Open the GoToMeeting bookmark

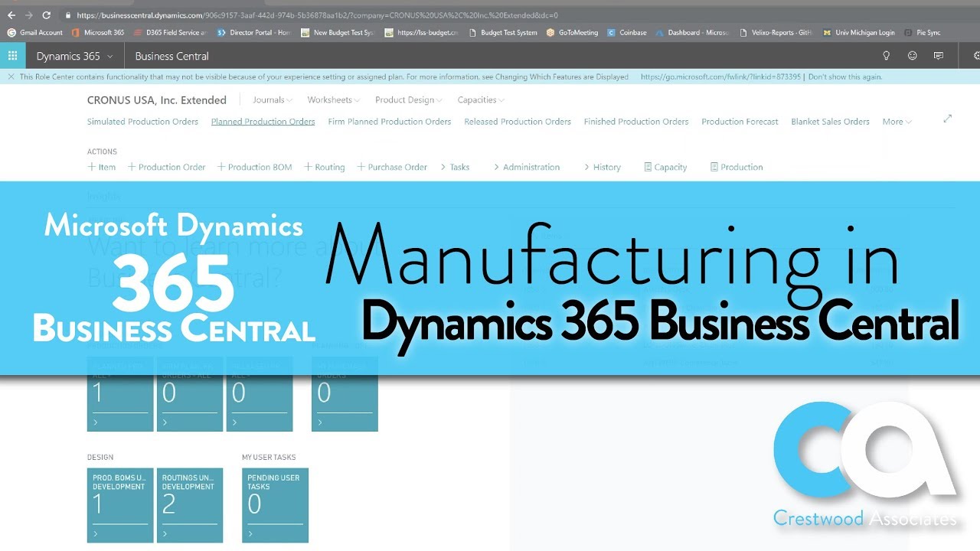pyautogui.click(x=573, y=33)
